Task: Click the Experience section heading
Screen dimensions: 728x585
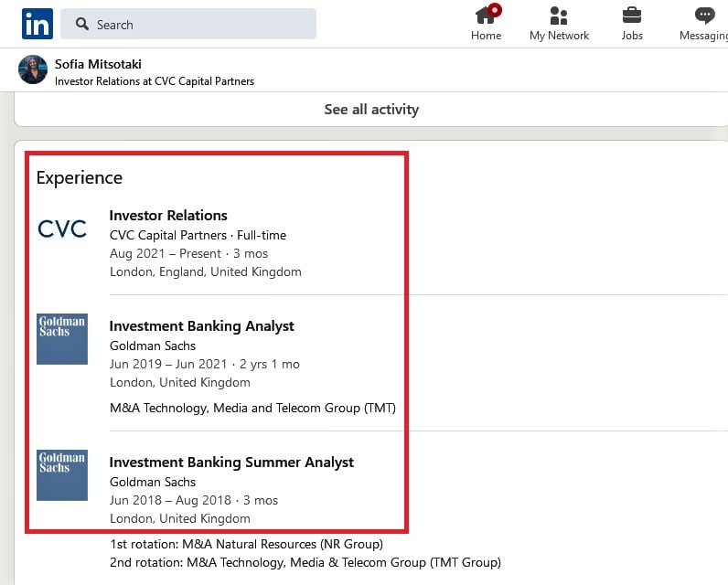Action: click(80, 177)
